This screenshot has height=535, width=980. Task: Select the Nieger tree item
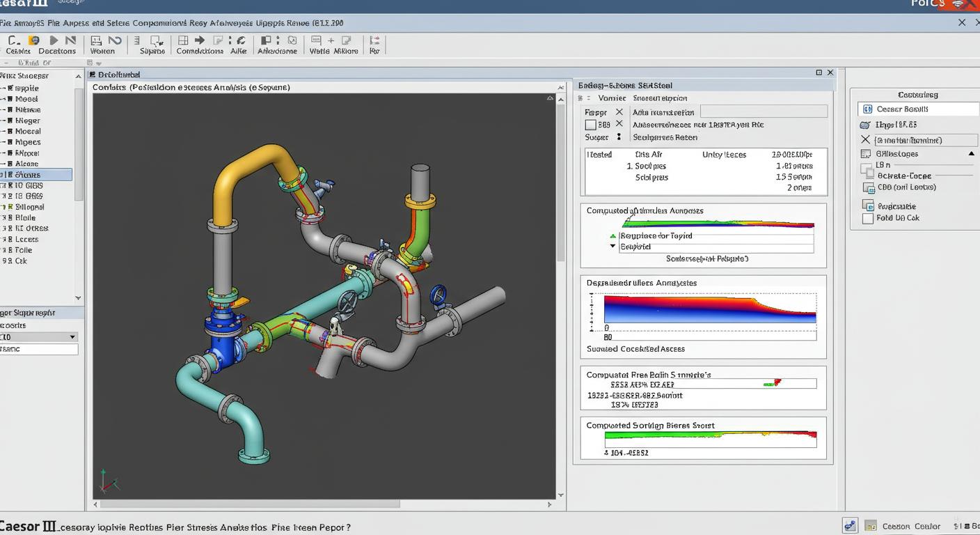[28, 121]
